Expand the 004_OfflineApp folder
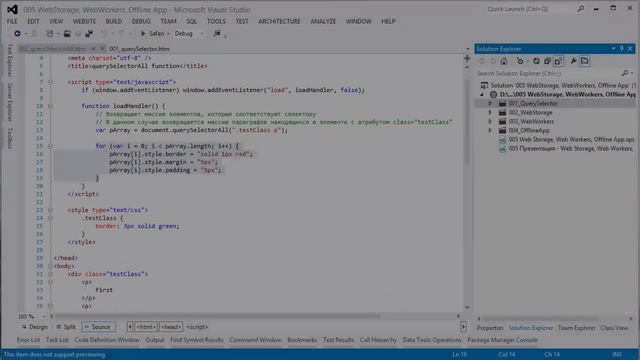Viewport: 640px width, 360px height. tap(490, 131)
